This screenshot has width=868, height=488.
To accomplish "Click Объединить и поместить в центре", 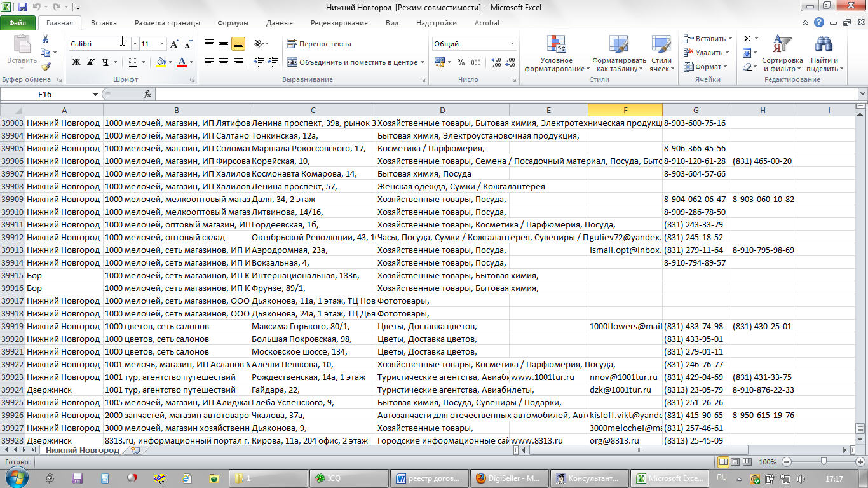I will [x=356, y=62].
